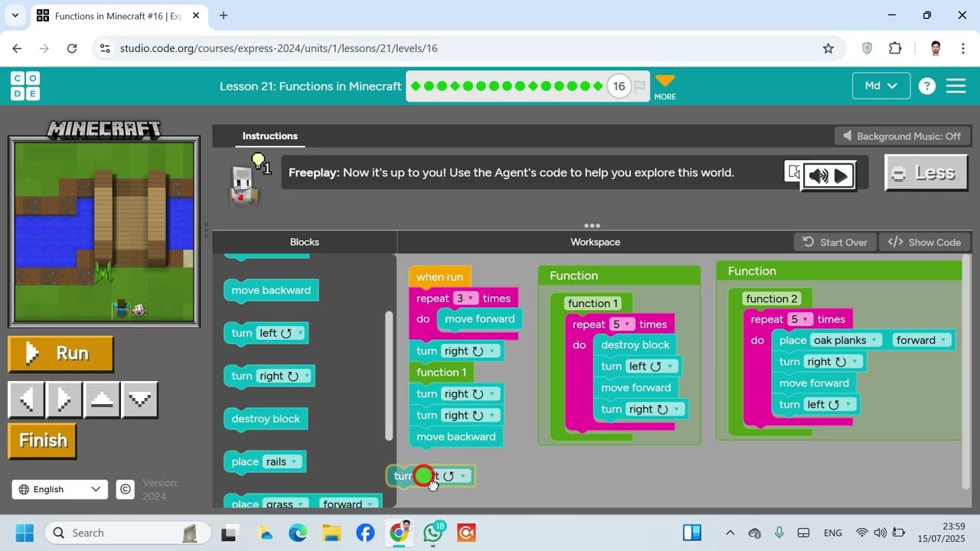
Task: Open the volume icon in the system tray
Action: click(x=880, y=533)
